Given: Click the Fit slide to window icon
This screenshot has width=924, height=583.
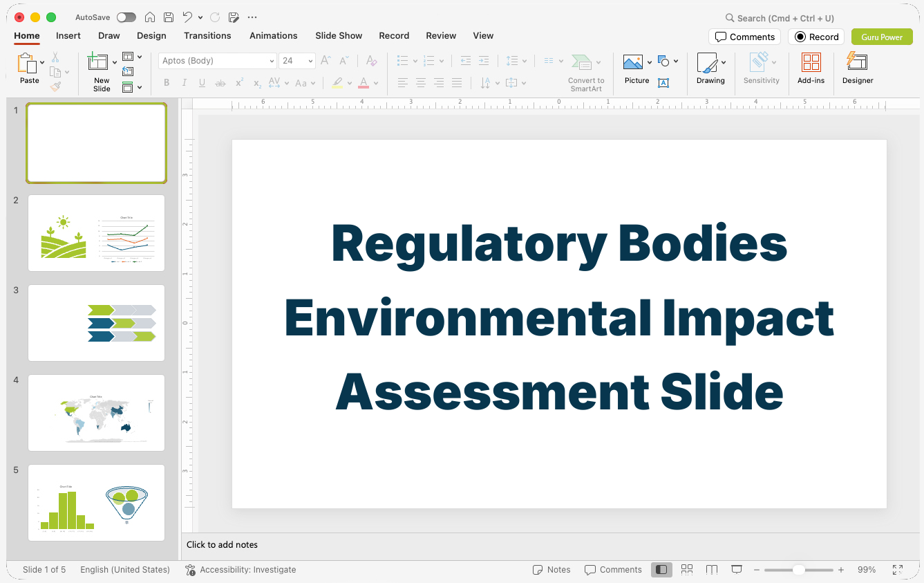Looking at the screenshot, I should point(898,569).
